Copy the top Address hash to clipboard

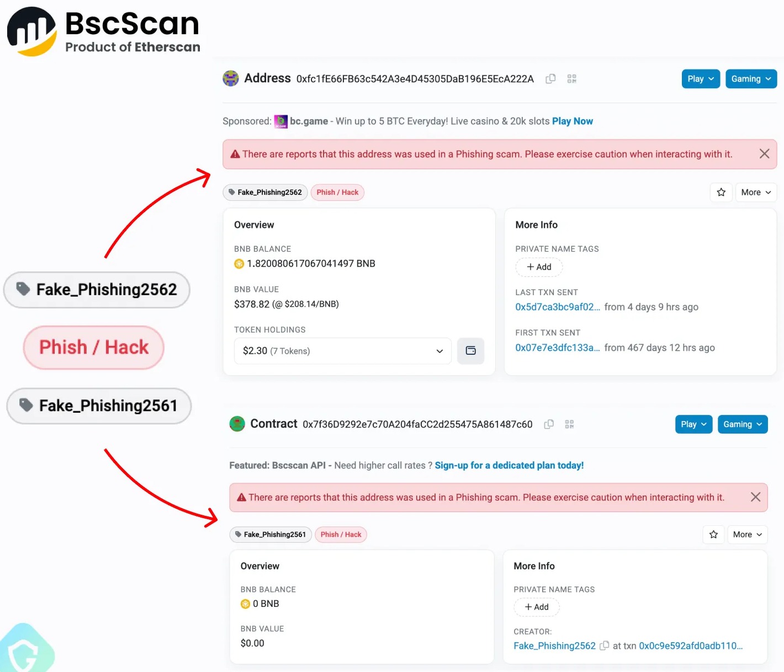click(550, 79)
